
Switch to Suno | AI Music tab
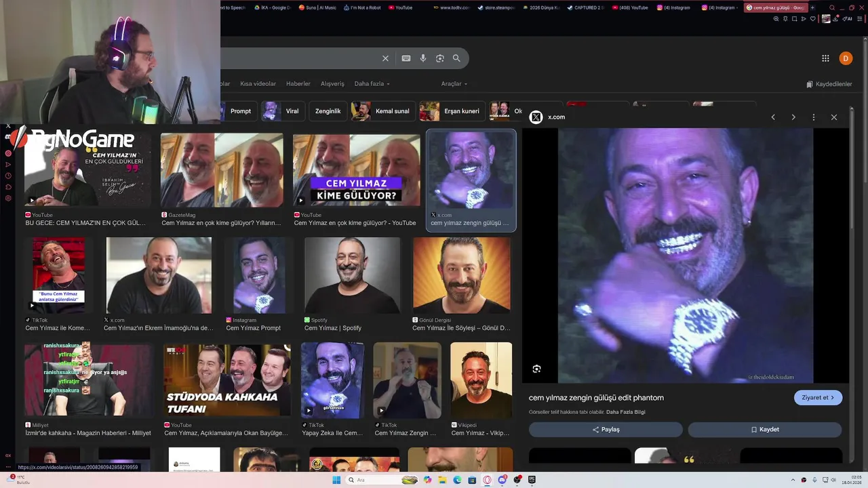317,7
